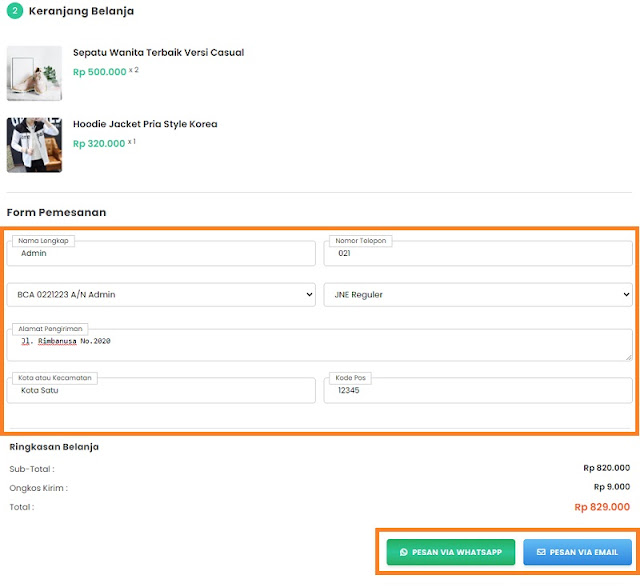Click the Rp 500.000 shoe price
The width and height of the screenshot is (640, 587).
click(100, 72)
